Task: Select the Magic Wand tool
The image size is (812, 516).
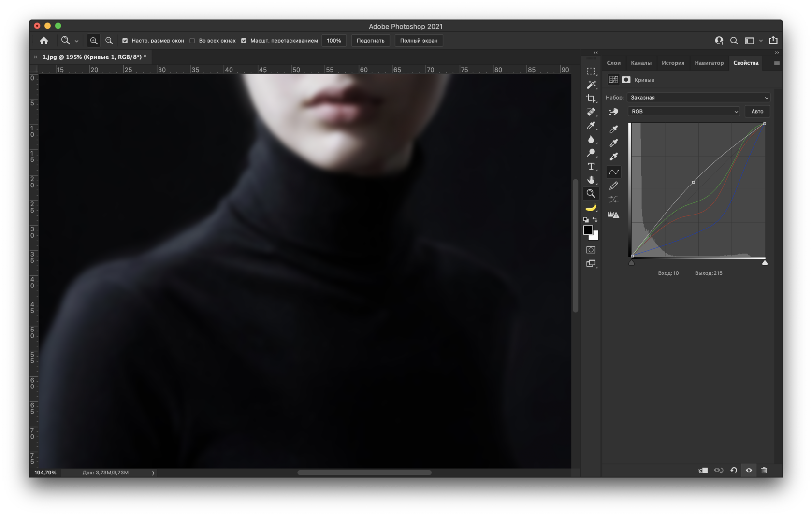Action: coord(591,85)
